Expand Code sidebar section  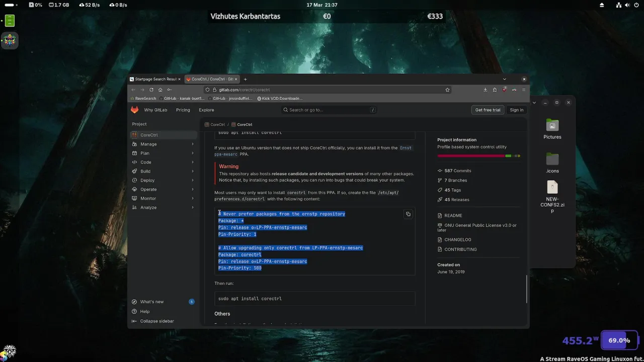pyautogui.click(x=164, y=162)
